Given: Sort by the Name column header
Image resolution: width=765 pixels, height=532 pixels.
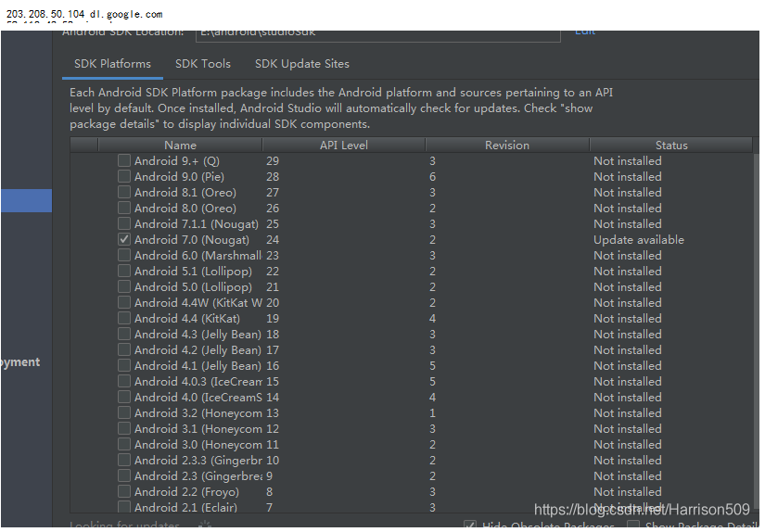Looking at the screenshot, I should click(180, 146).
